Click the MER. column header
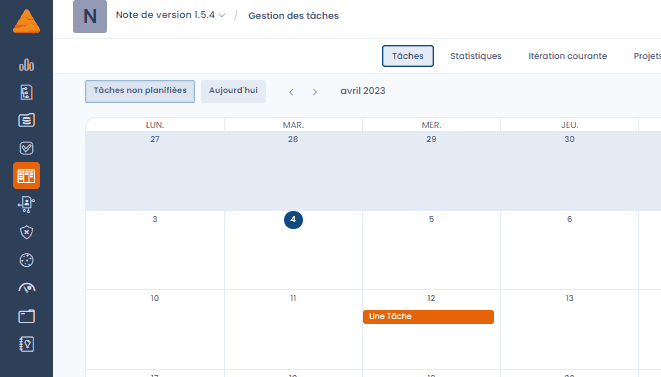 [x=431, y=125]
